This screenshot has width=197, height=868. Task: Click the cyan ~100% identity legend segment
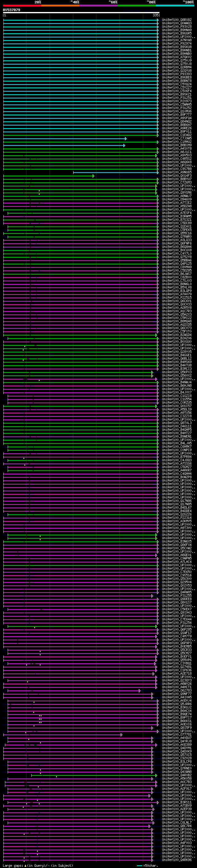pyautogui.click(x=175, y=6)
